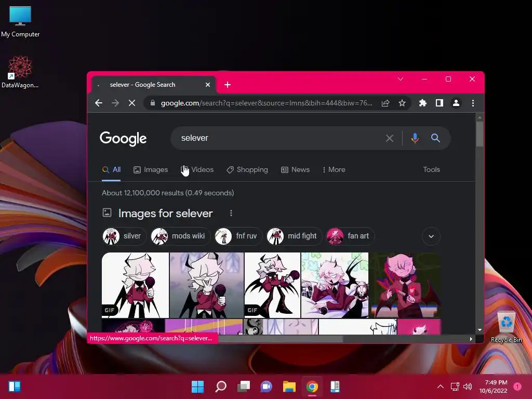Share this page via share icon
This screenshot has height=399, width=532.
click(385, 103)
